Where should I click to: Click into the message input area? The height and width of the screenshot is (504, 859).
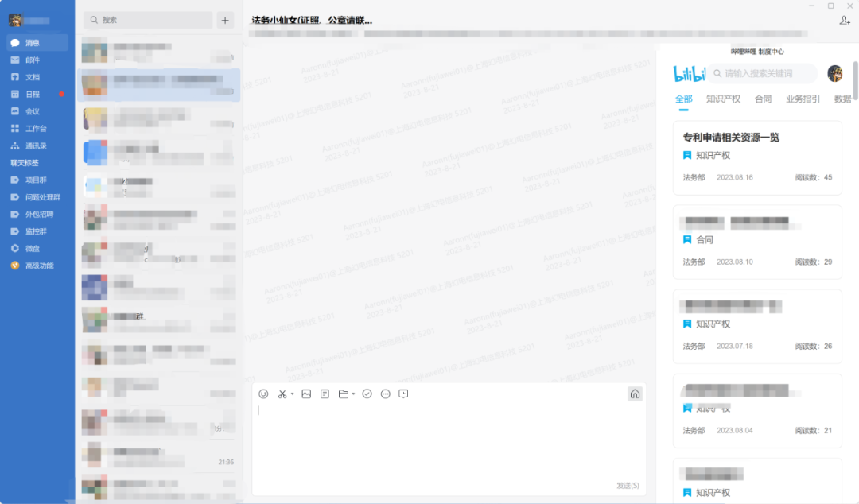(x=449, y=444)
